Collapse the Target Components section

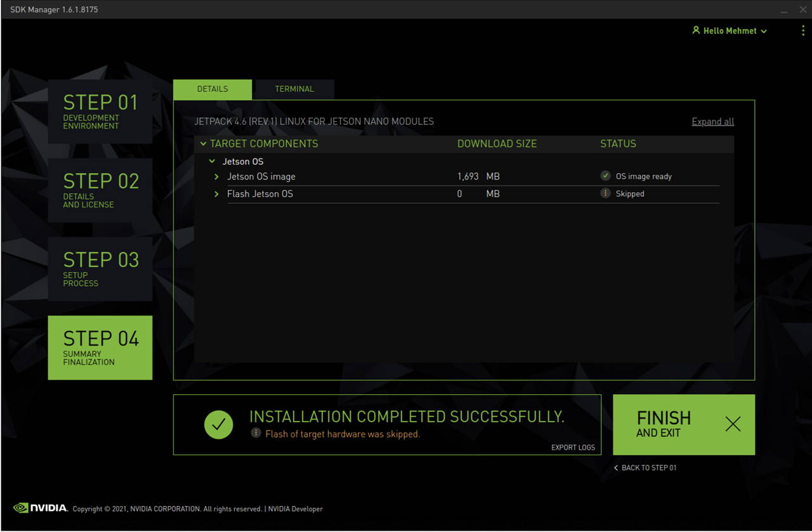tap(204, 144)
